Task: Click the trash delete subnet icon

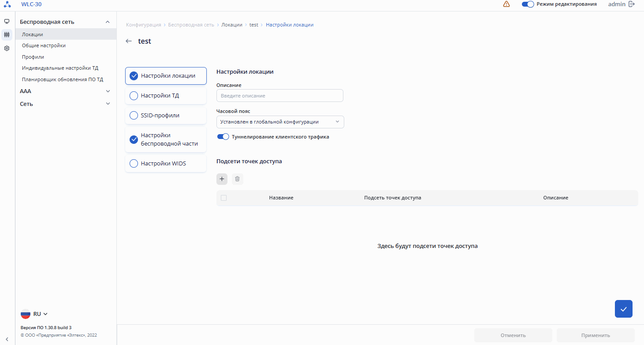Action: (x=237, y=179)
